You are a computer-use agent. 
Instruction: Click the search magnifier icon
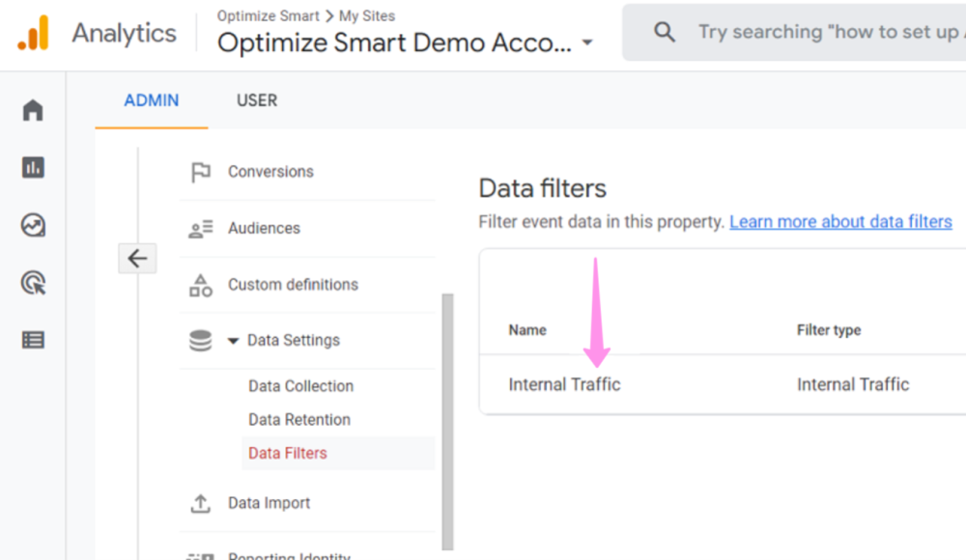point(665,32)
